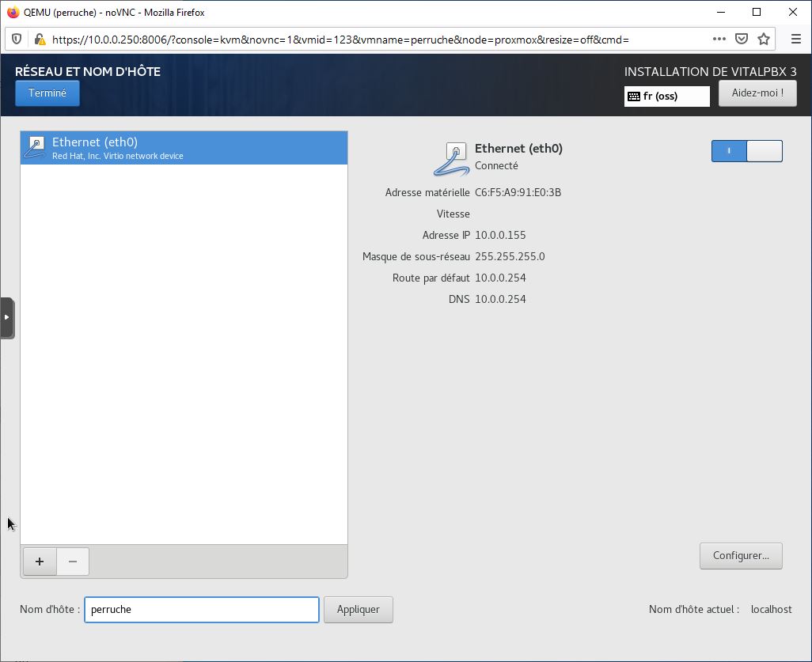Click the Firefox logo in the title bar
The height and width of the screenshot is (662, 812).
pyautogui.click(x=13, y=12)
